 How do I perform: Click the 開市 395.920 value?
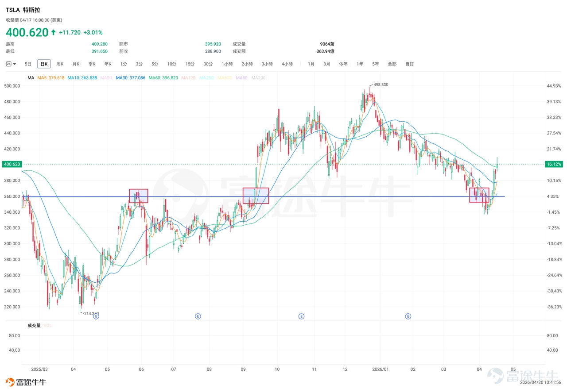click(213, 44)
